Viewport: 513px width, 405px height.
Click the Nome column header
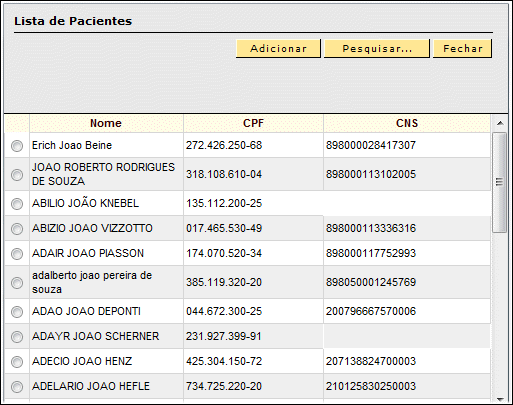coord(106,123)
